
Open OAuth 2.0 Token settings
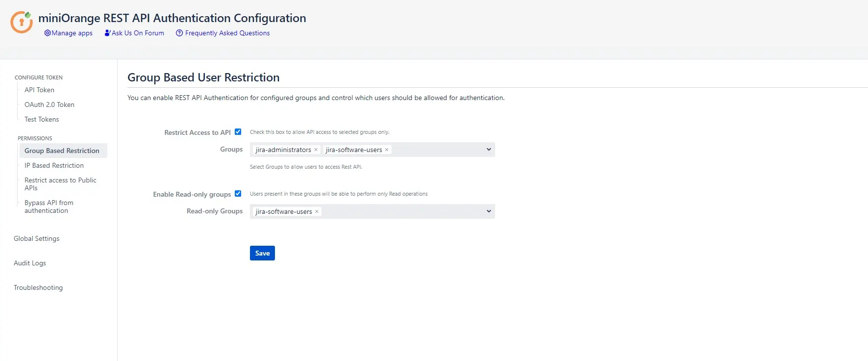pos(50,104)
